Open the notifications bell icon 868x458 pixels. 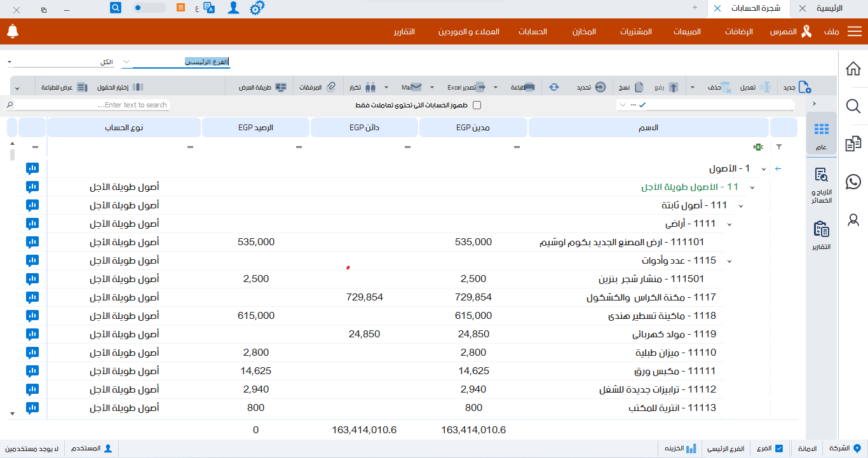pyautogui.click(x=13, y=30)
